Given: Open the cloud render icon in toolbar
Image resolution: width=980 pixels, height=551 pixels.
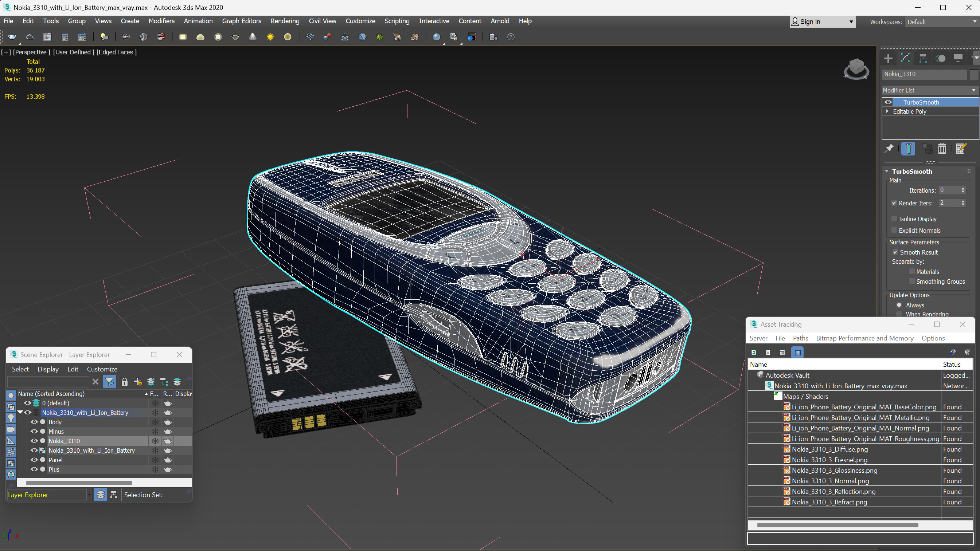Looking at the screenshot, I should click(30, 37).
